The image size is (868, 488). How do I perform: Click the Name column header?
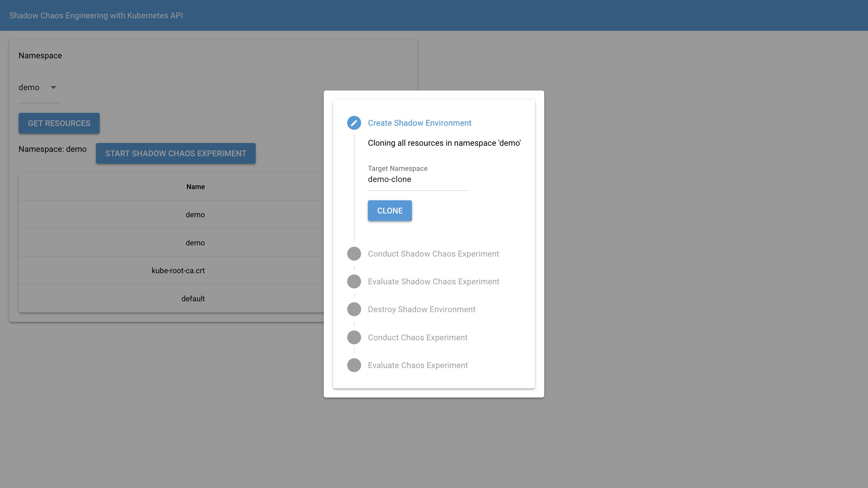point(195,187)
